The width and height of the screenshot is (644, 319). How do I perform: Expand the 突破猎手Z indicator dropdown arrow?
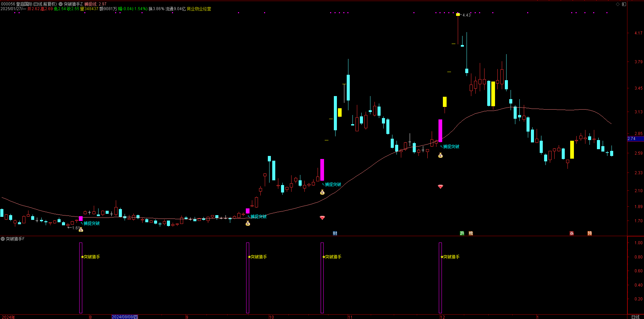61,4
